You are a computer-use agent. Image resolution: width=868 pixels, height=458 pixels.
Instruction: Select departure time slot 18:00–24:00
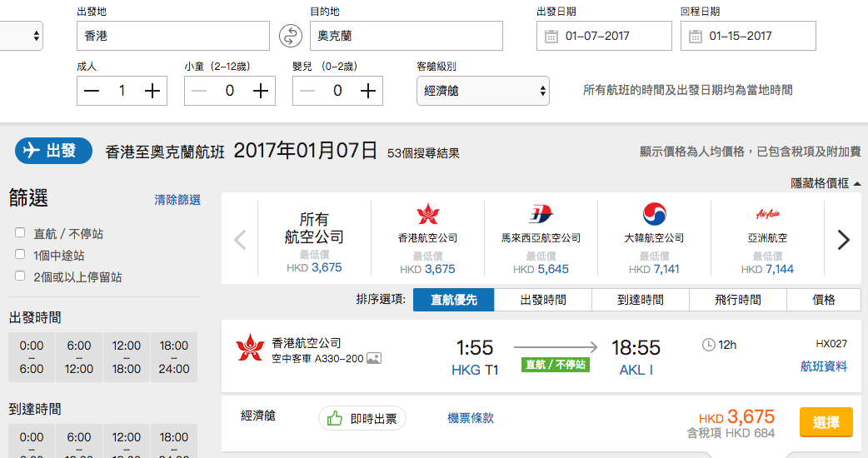174,357
